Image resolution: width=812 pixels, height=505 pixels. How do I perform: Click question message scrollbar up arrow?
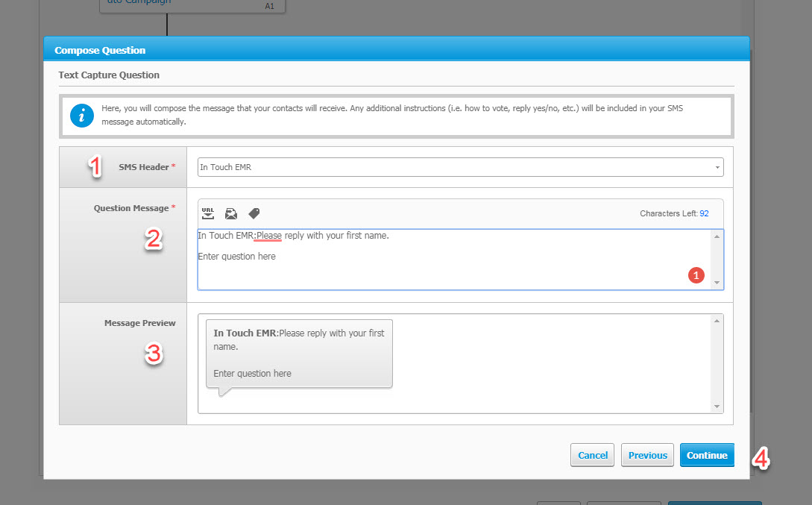point(717,236)
